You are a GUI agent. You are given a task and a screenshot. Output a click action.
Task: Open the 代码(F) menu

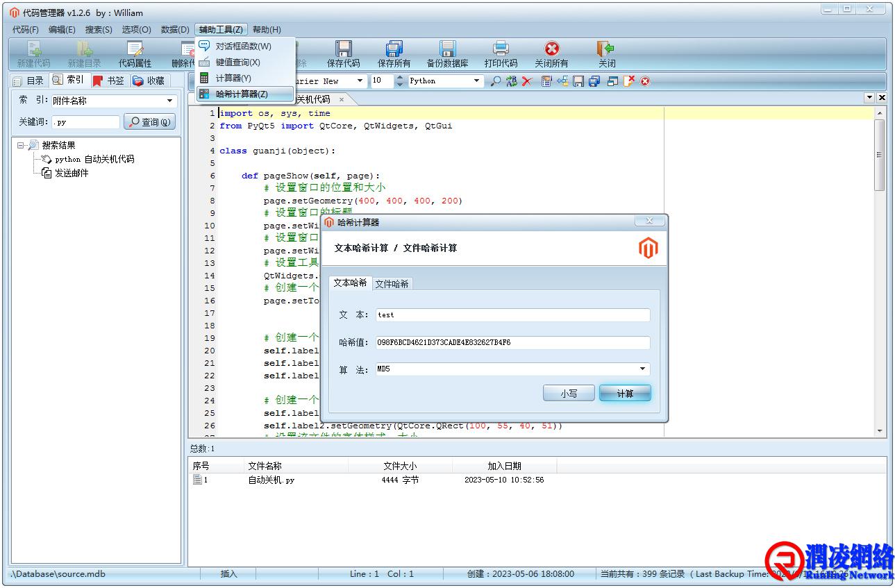pyautogui.click(x=26, y=29)
